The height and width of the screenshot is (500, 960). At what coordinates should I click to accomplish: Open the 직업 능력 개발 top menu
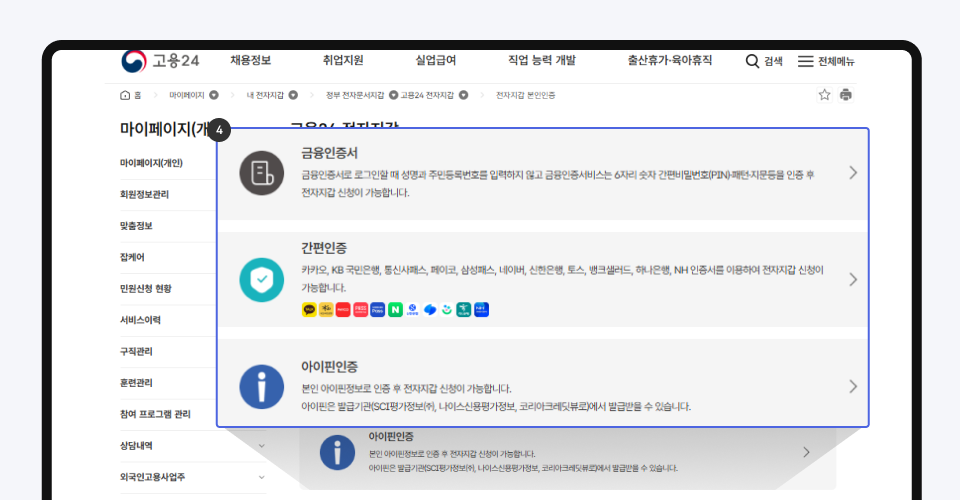click(x=542, y=60)
